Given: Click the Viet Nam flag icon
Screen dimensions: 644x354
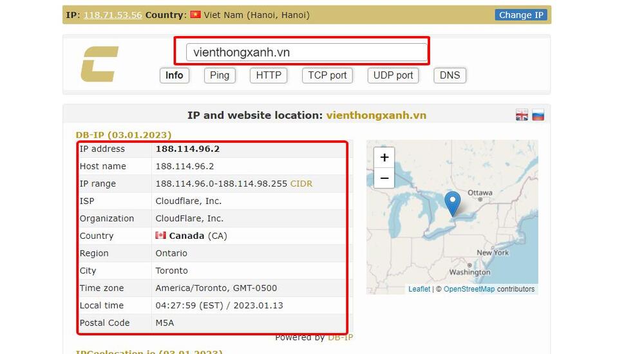Looking at the screenshot, I should tap(196, 15).
